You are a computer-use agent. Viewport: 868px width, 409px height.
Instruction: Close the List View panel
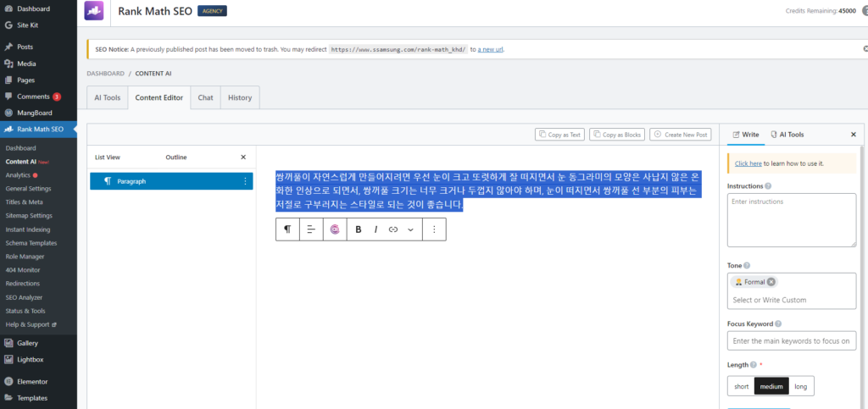243,157
